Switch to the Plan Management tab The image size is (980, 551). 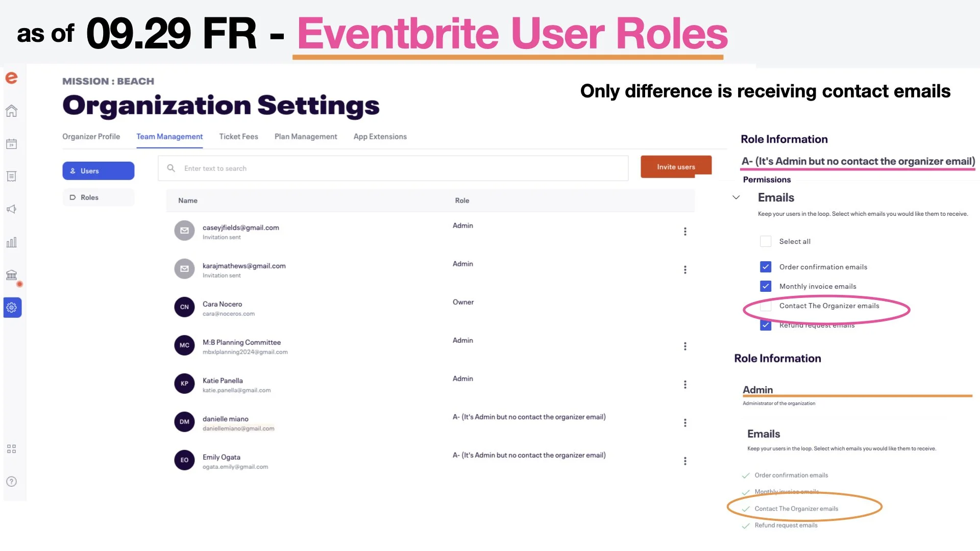[x=306, y=137]
